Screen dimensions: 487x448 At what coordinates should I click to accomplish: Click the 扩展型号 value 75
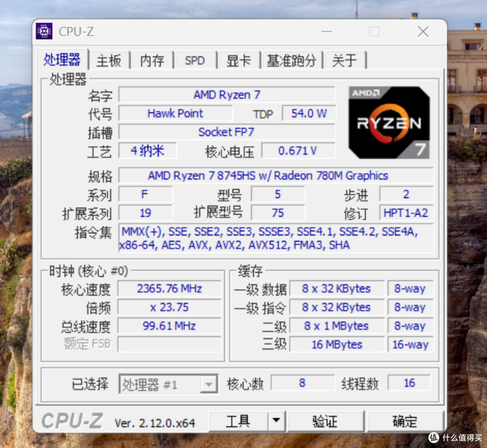coord(278,213)
